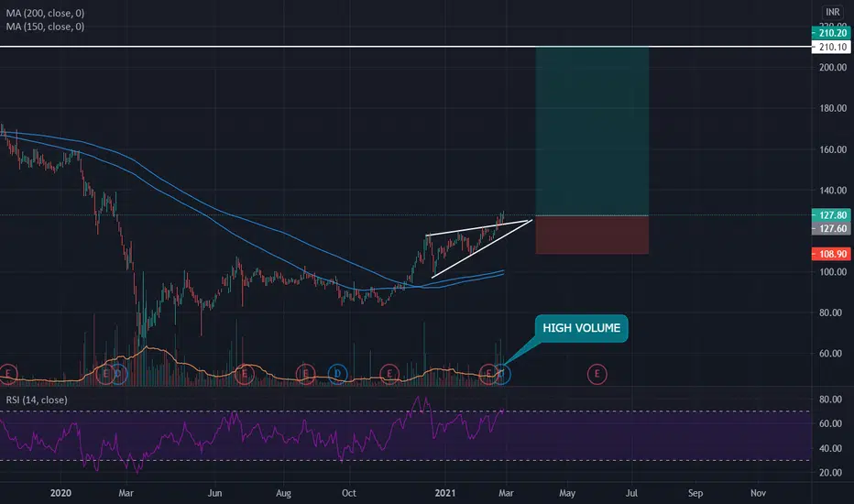Click the earnings E marker near August 2020
The height and width of the screenshot is (504, 854).
pyautogui.click(x=305, y=374)
